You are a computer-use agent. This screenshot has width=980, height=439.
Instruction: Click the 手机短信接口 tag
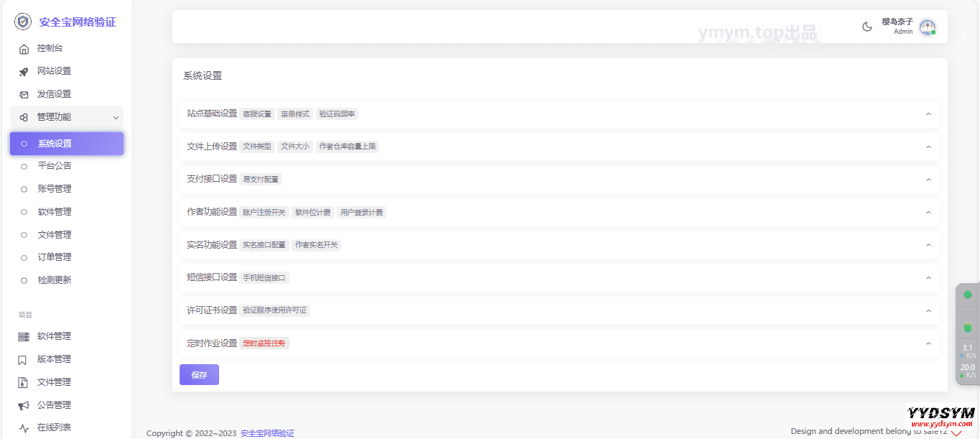click(x=264, y=278)
